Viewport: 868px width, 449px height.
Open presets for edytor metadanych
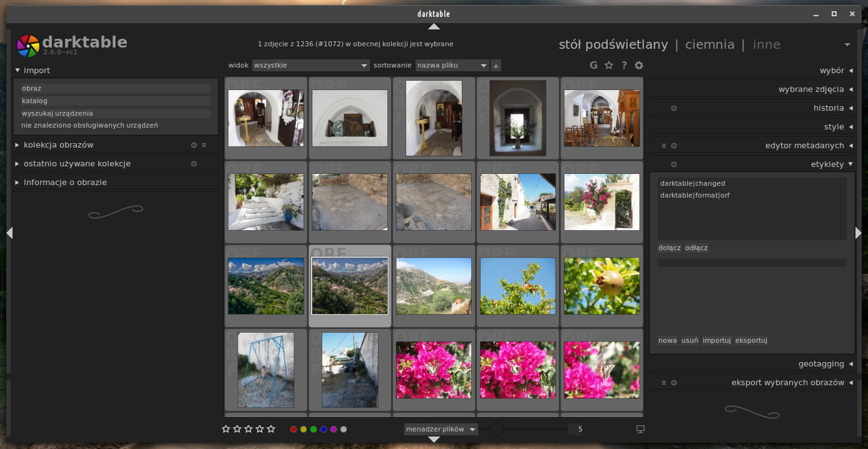tap(664, 146)
